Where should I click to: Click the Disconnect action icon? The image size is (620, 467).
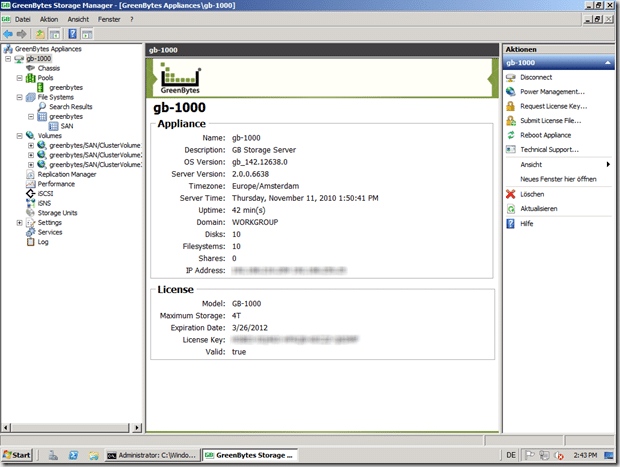pos(510,78)
